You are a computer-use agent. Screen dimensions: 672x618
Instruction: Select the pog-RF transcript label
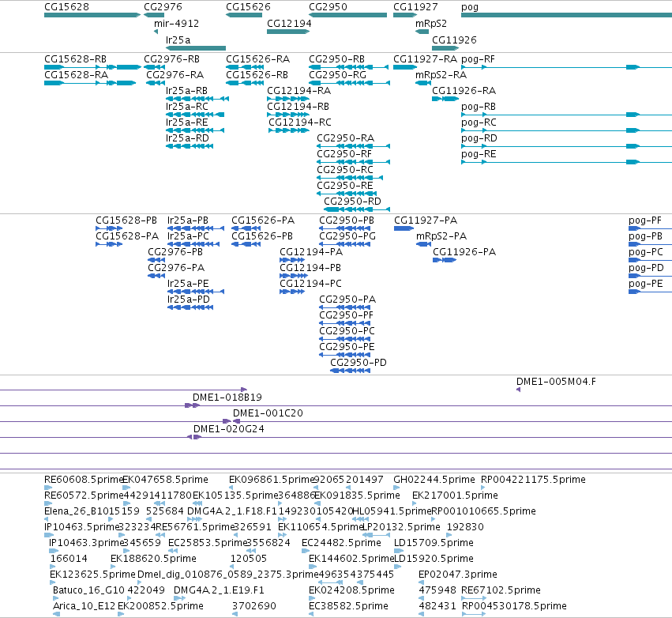(478, 58)
